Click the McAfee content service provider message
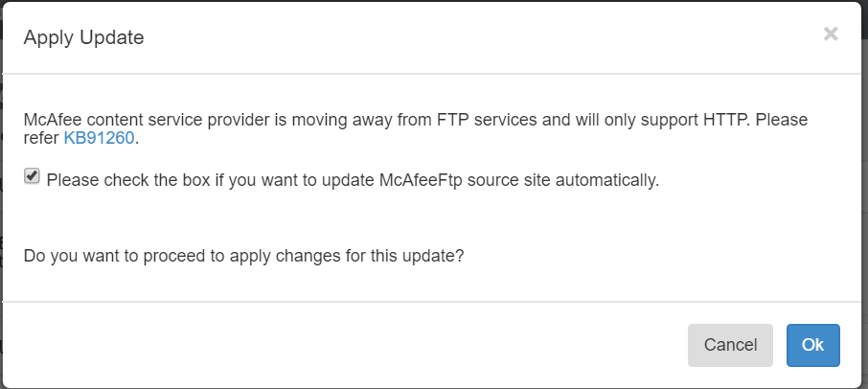This screenshot has width=868, height=389. click(287, 120)
